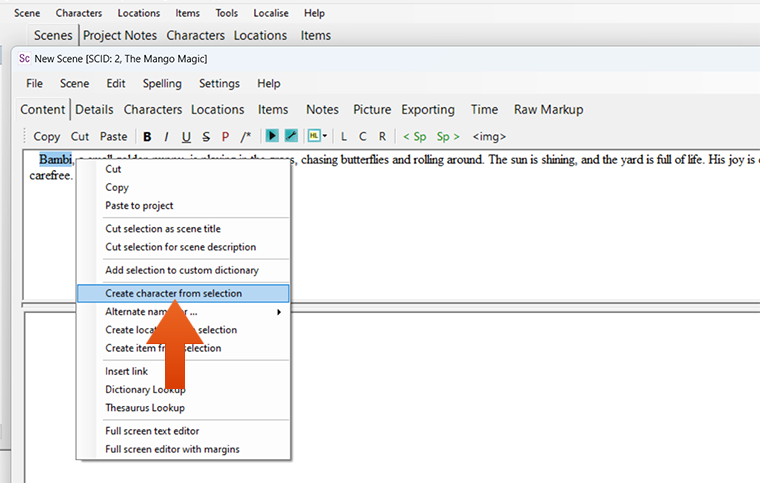Click toolbar Cut button
This screenshot has height=483, width=760.
point(80,137)
